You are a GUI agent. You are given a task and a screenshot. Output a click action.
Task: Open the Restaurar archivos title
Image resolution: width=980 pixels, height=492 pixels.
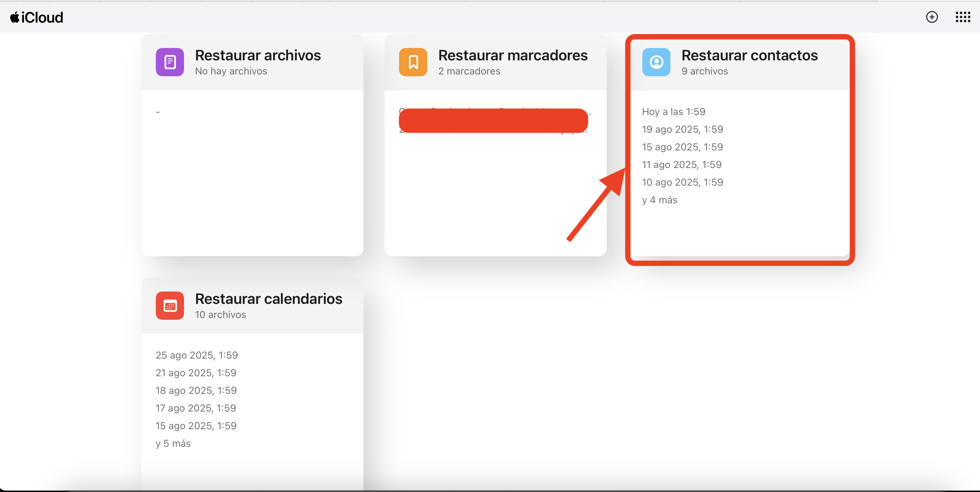pyautogui.click(x=258, y=56)
